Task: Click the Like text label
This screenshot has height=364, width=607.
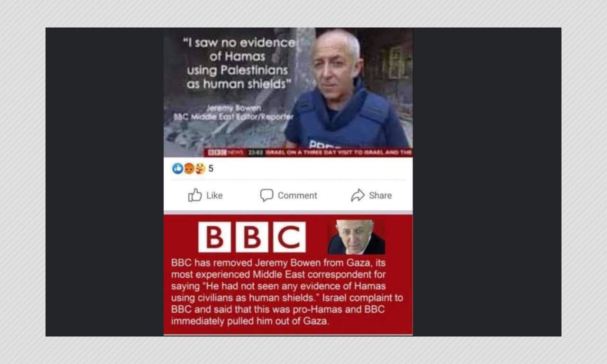Action: (x=214, y=195)
